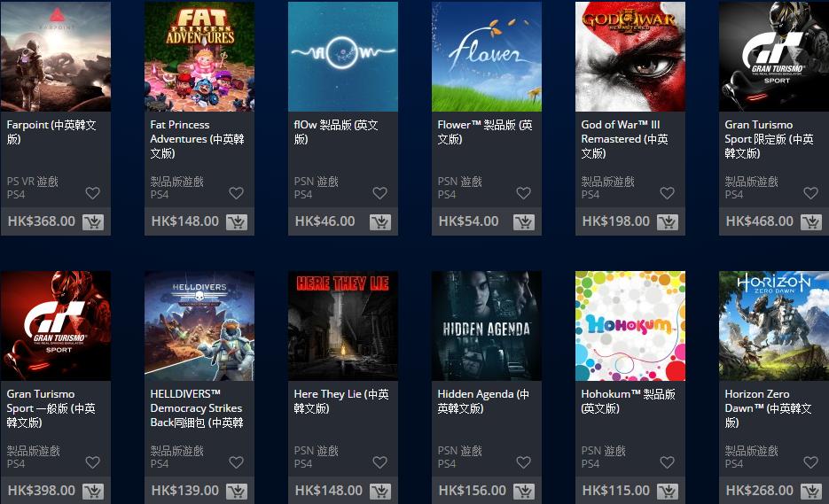Screen dimensions: 829x504
Task: Add Horizon Zero Dawn HK$268.00 to cart
Action: pos(811,492)
